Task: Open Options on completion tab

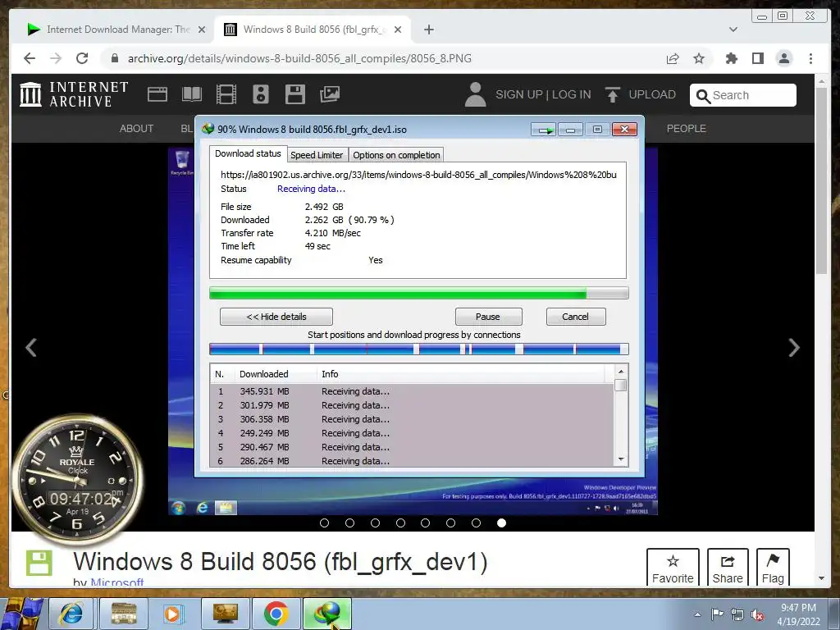Action: point(396,155)
